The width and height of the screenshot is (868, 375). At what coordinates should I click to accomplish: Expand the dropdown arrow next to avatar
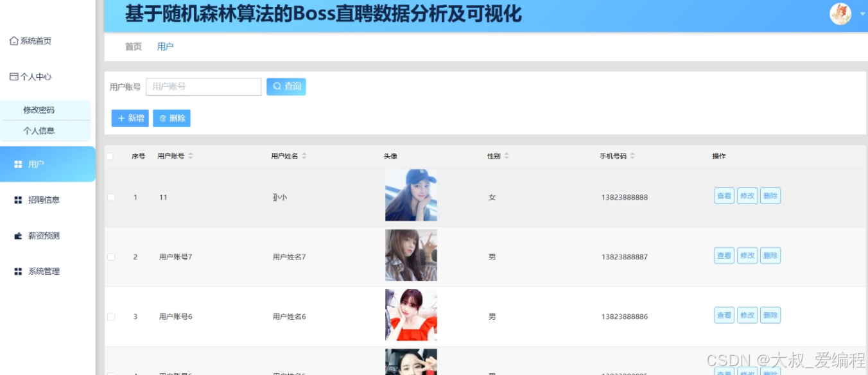pos(862,13)
